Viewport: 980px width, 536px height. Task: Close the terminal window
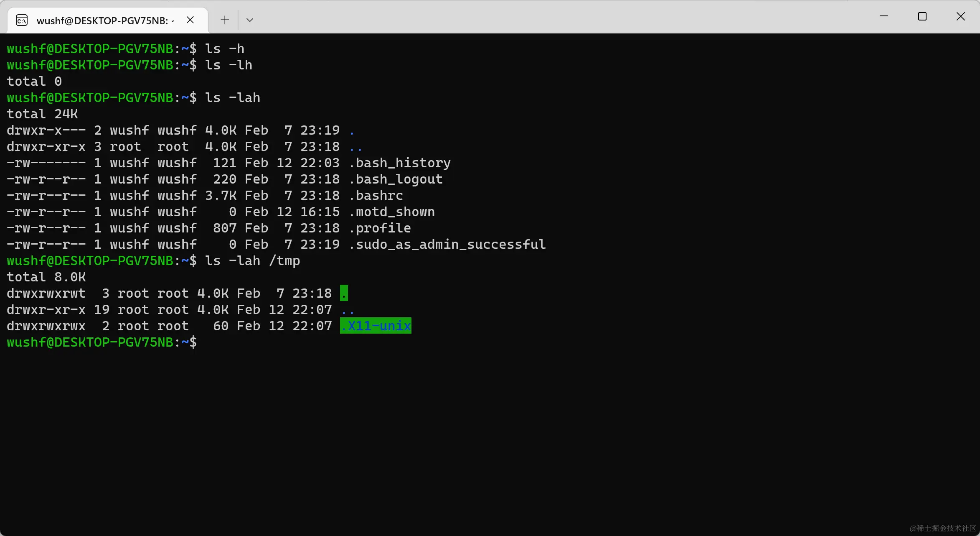click(961, 17)
